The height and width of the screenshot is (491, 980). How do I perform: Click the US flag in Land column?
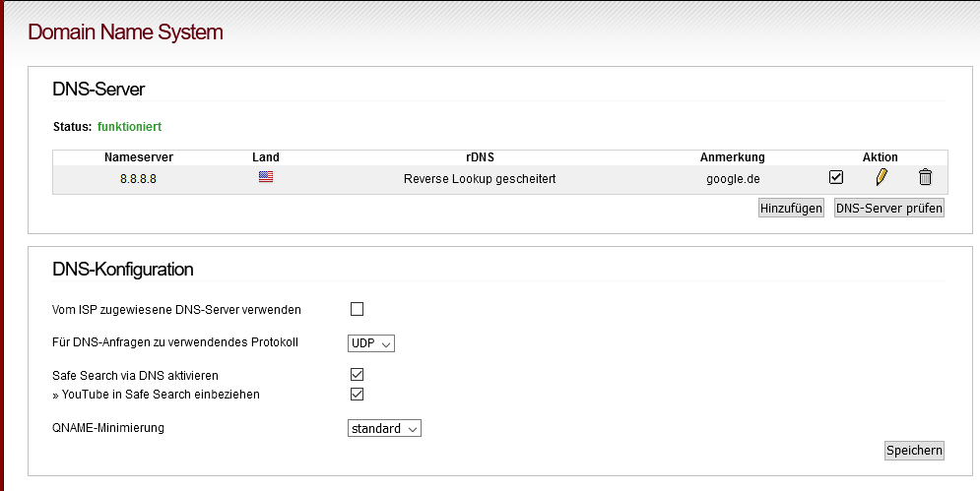(x=266, y=177)
